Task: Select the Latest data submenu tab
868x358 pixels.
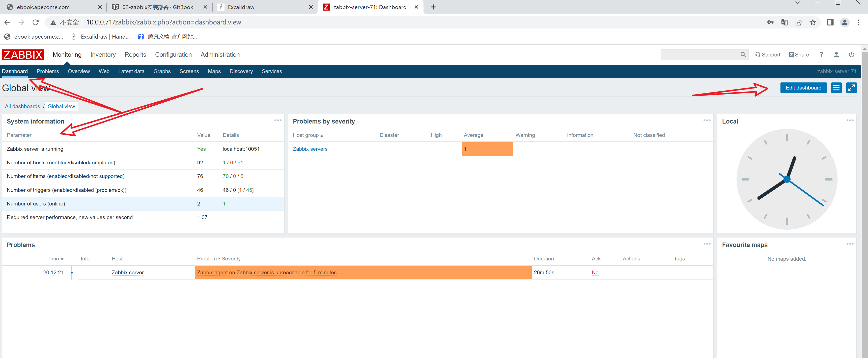Action: click(x=131, y=71)
